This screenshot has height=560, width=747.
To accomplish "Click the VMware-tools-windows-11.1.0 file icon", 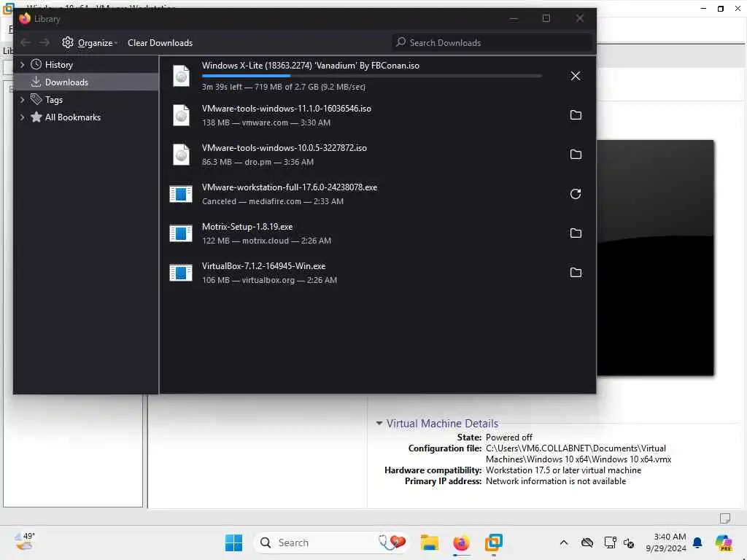I will click(181, 115).
